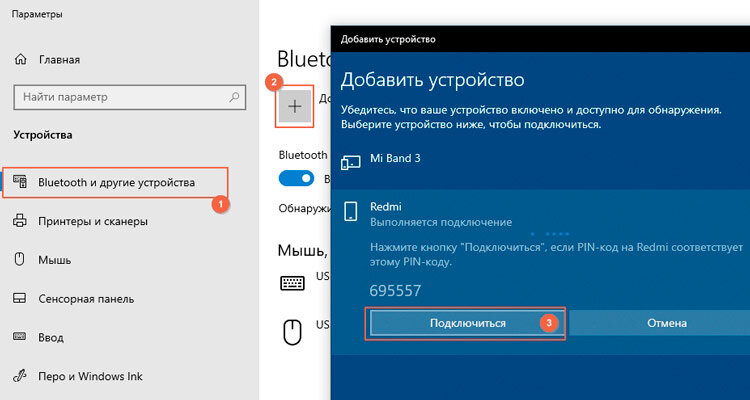Open Сенсорная панель section
750x400 pixels.
click(x=86, y=299)
